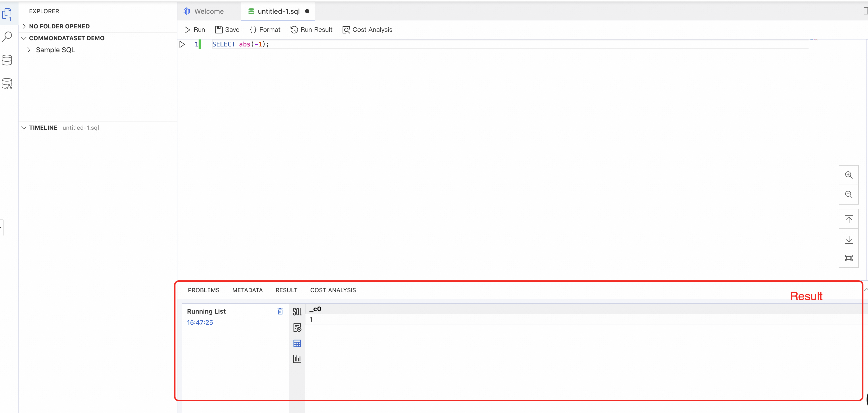The height and width of the screenshot is (413, 868).
Task: Click the Format button
Action: 265,30
